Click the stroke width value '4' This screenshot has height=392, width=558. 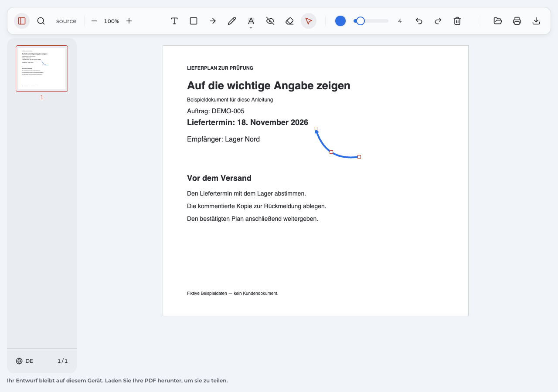pos(400,21)
